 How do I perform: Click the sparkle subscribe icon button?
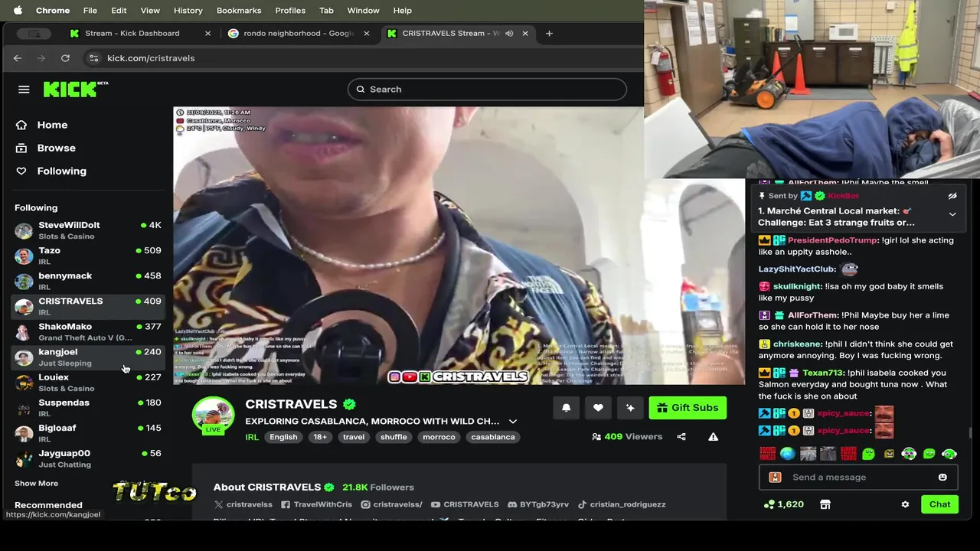(630, 408)
